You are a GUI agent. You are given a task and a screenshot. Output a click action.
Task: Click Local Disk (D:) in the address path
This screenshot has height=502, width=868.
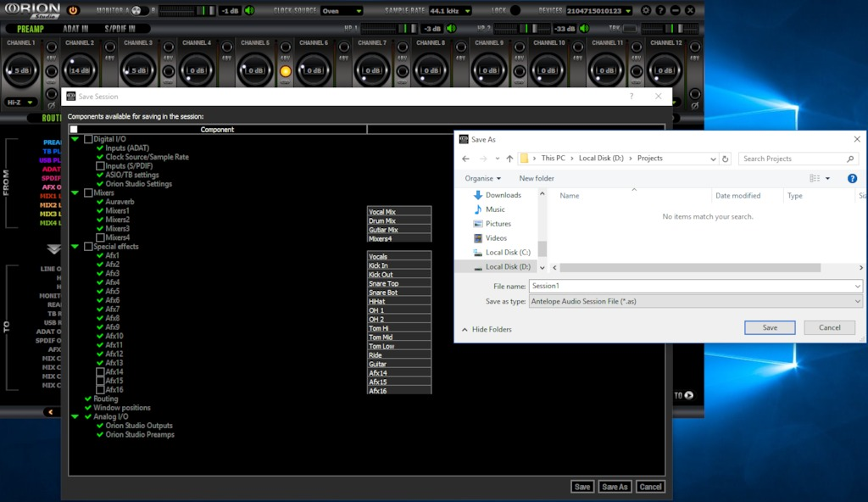pyautogui.click(x=601, y=159)
